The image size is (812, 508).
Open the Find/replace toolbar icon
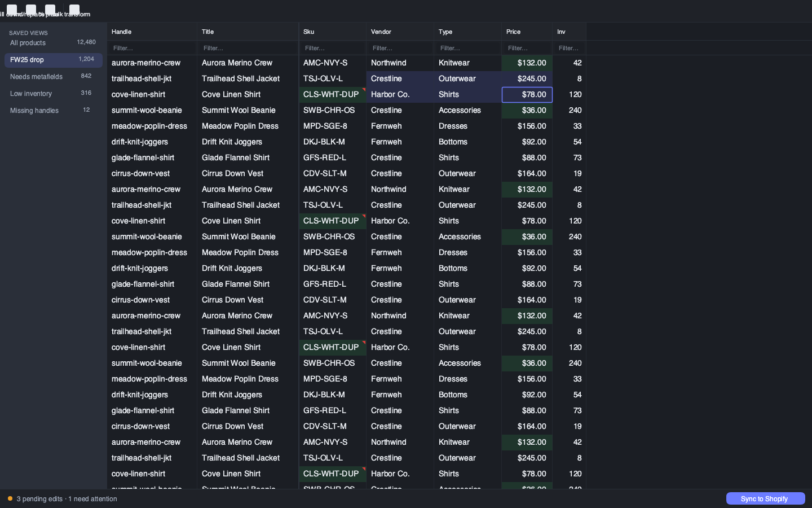(x=31, y=10)
